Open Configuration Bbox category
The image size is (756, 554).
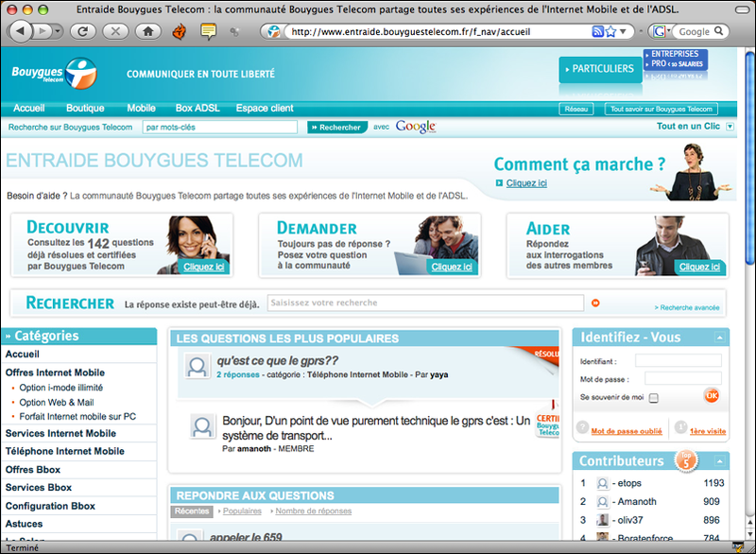coord(50,506)
